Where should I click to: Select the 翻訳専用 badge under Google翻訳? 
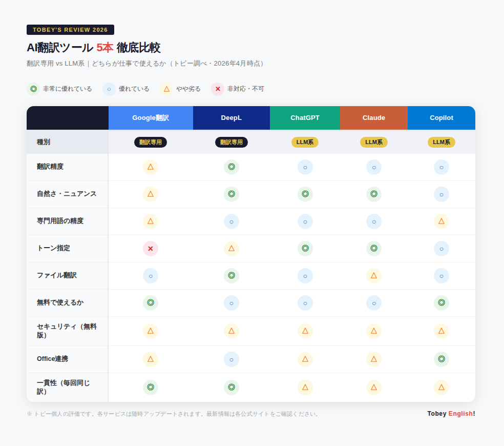151,142
